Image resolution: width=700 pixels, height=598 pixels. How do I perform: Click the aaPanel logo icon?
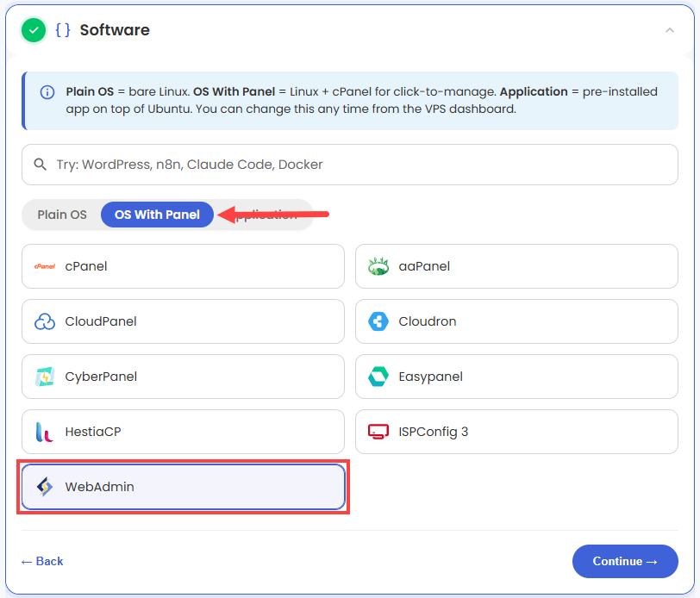pos(378,266)
